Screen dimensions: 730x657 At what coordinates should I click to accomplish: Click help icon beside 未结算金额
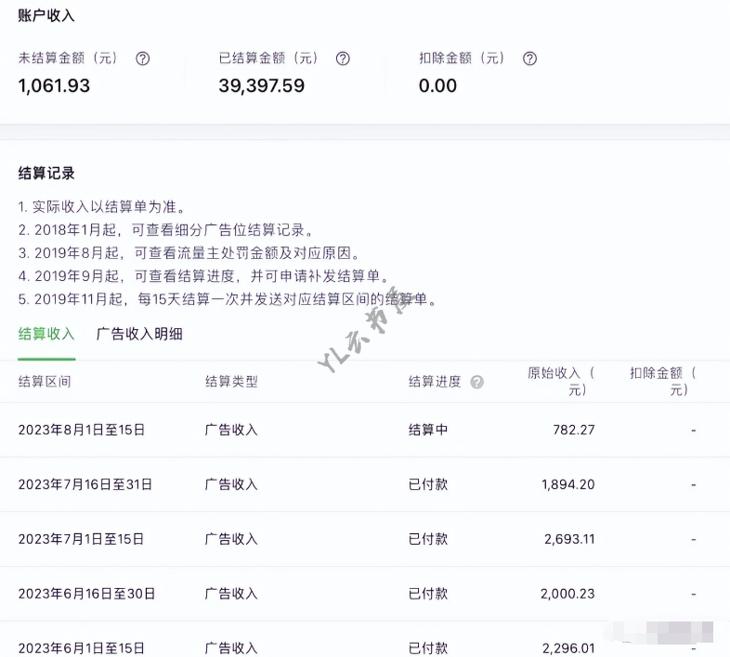142,59
